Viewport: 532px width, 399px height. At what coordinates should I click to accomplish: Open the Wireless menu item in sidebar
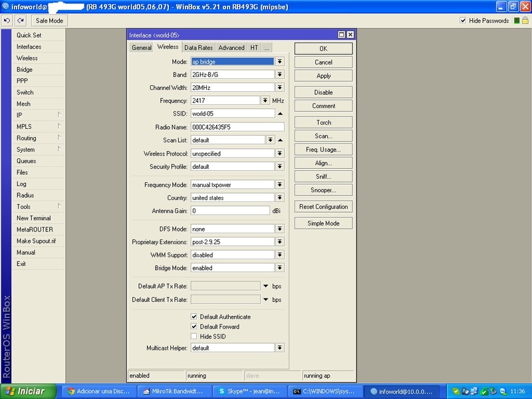click(39, 58)
